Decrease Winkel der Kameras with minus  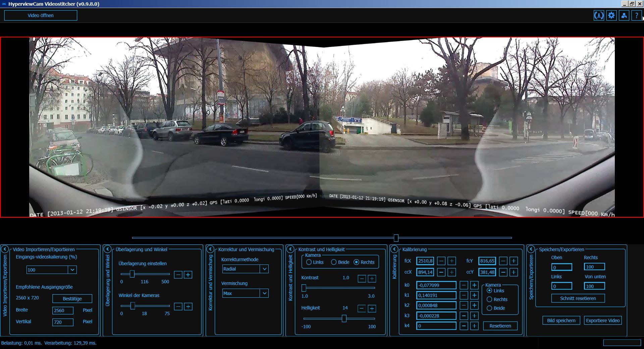[178, 306]
